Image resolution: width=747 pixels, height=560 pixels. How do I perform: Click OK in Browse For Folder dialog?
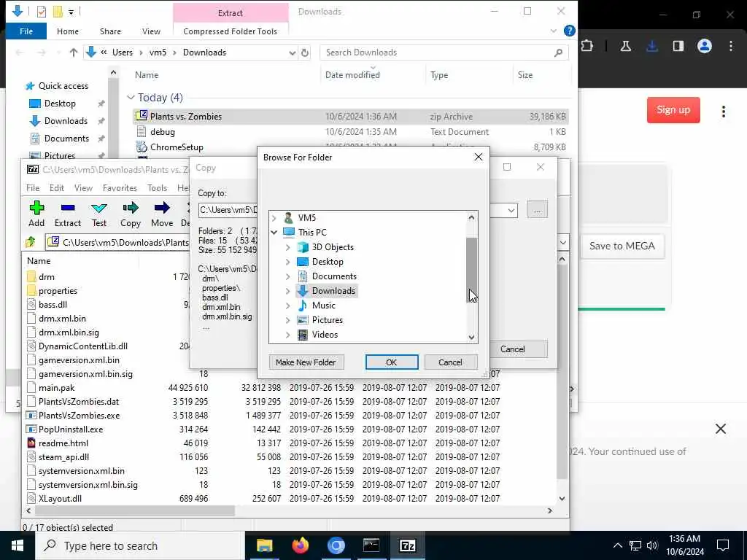tap(392, 362)
